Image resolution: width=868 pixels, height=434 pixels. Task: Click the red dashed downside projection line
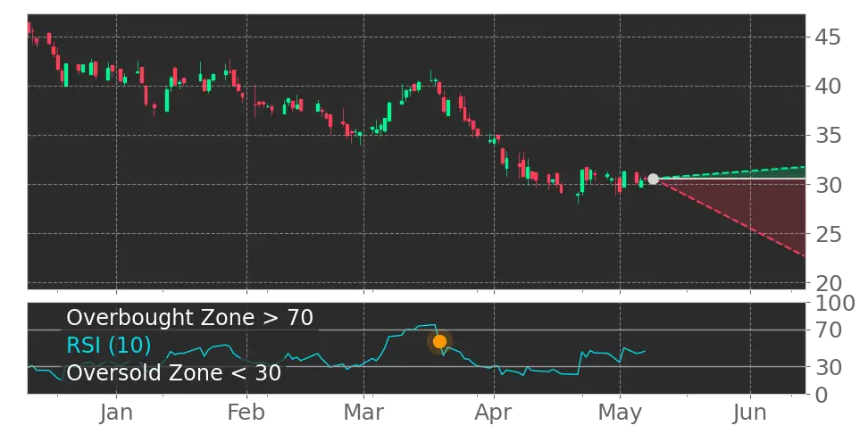point(730,217)
